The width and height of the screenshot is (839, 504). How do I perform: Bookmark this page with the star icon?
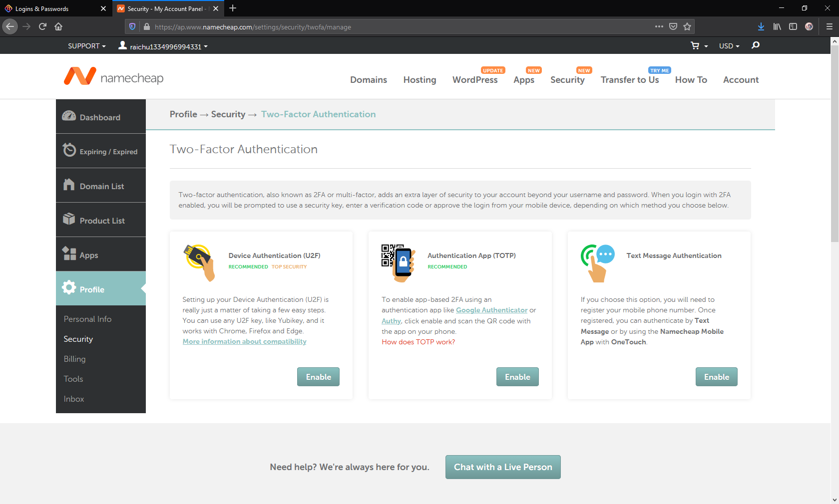687,26
